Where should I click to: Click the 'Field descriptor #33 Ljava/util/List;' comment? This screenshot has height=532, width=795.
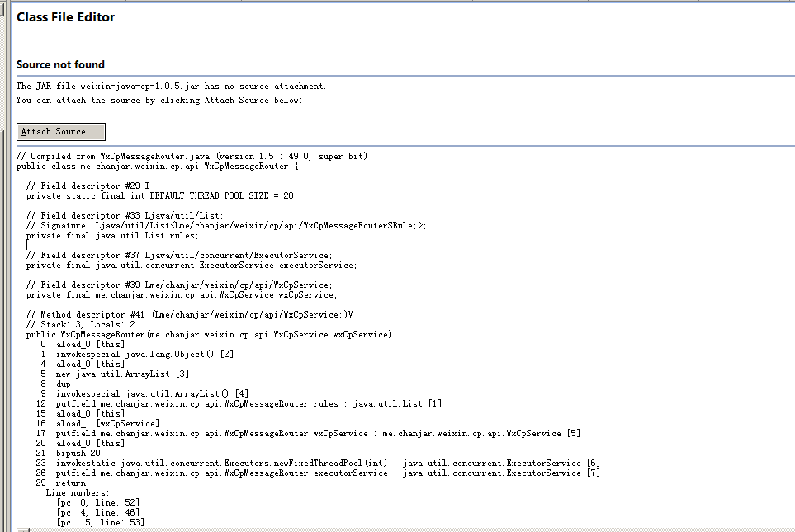click(x=125, y=215)
